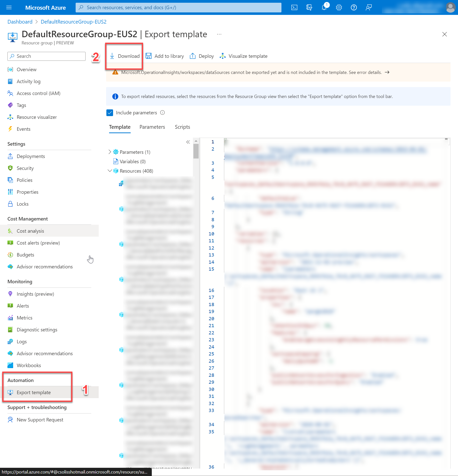Open the Help question mark icon
The height and width of the screenshot is (476, 458).
(x=354, y=7)
